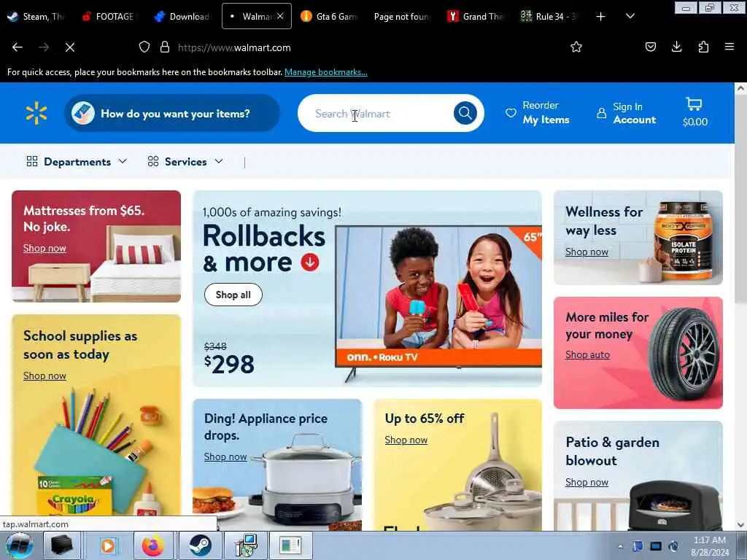Click the Steam taskbar icon

point(200,545)
